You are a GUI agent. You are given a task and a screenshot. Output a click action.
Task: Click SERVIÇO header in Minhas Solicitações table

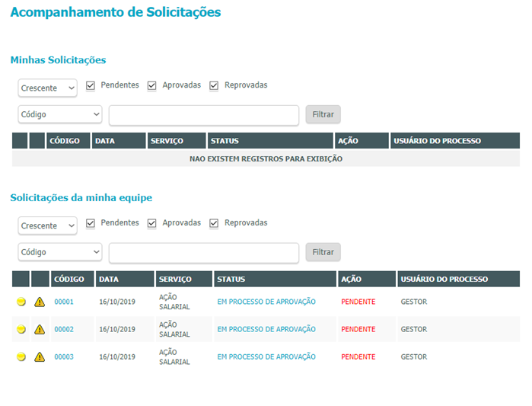point(177,140)
